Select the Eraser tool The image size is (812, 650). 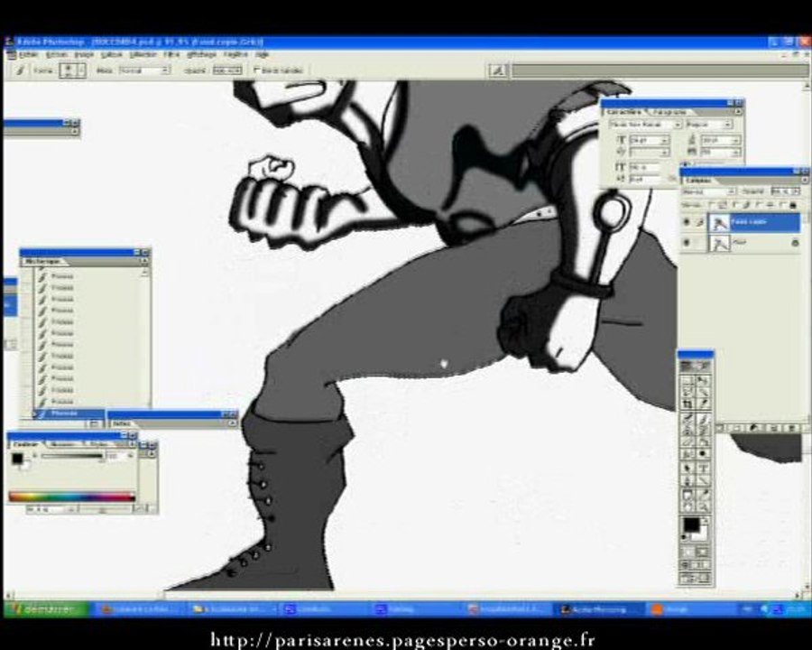[687, 441]
